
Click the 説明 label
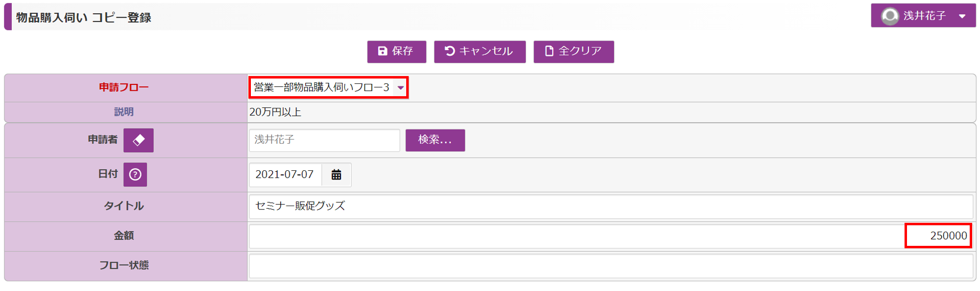[124, 112]
